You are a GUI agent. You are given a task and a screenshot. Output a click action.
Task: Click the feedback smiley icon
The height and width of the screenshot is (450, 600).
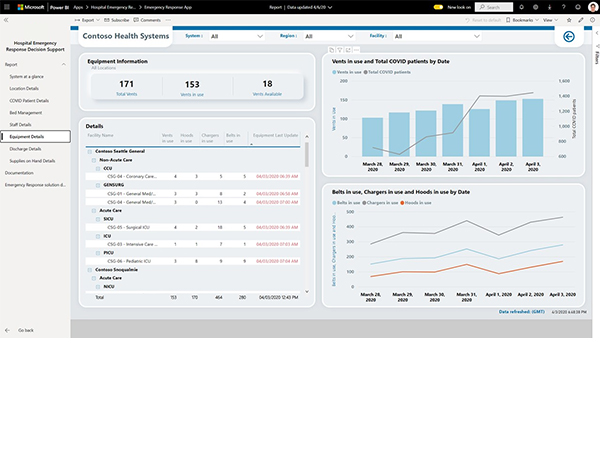[x=578, y=7]
